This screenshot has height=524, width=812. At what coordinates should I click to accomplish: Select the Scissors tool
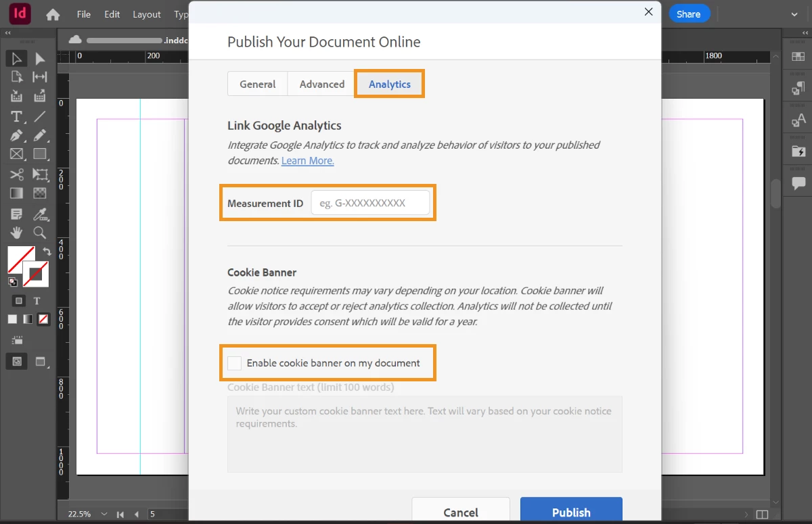17,174
